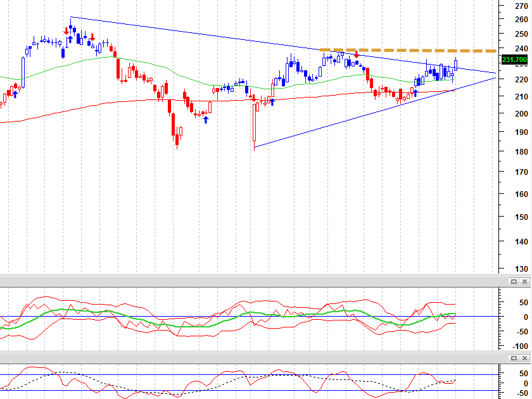
Task: Click the rightmost blue up arrow signal
Action: [x=415, y=93]
